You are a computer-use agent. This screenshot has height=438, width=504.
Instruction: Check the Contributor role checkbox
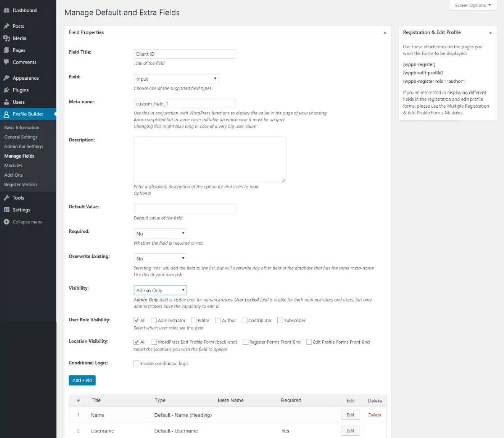[x=244, y=320]
